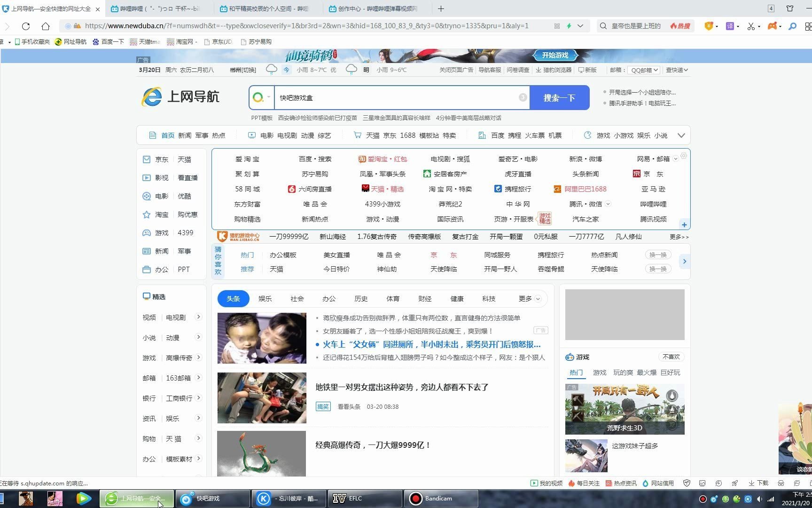
Task: Click the magnifier icon in browser search box
Action: point(603,26)
